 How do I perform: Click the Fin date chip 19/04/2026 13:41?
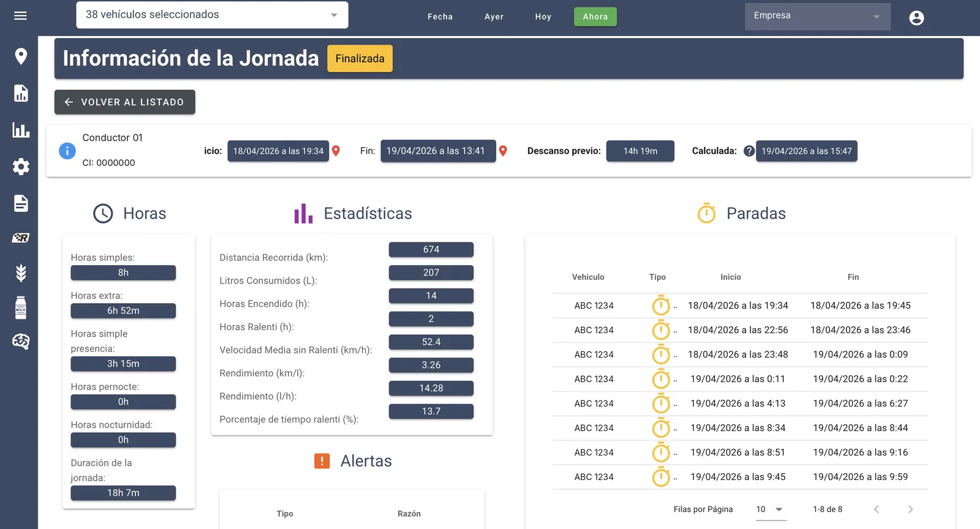[438, 151]
